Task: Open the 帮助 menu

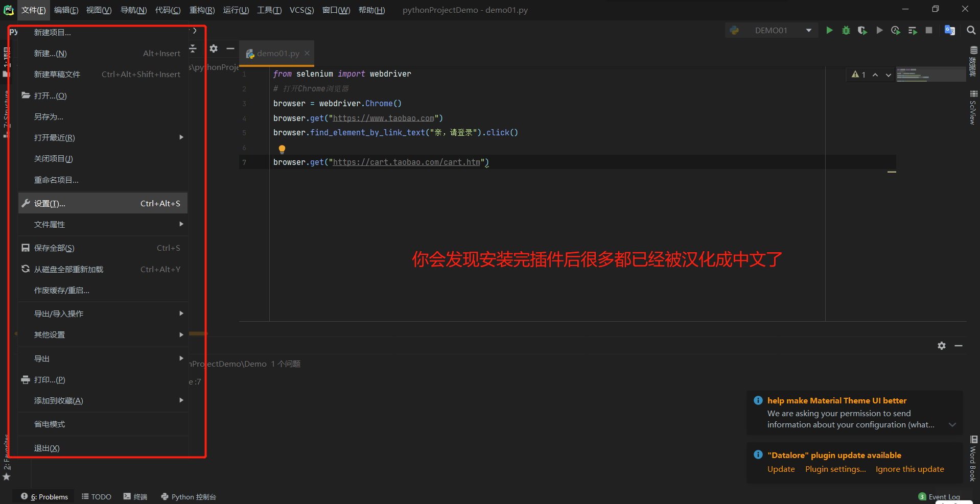Action: 371,10
